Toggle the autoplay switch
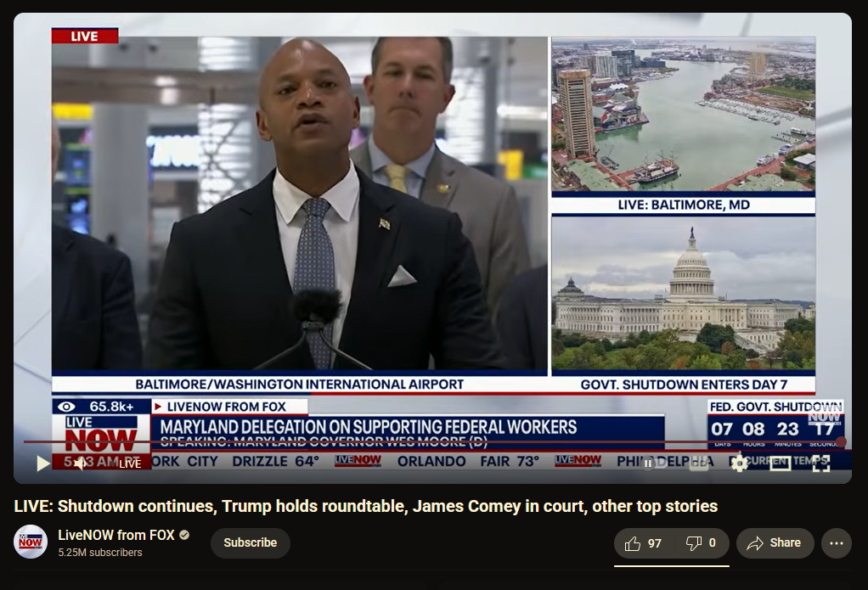This screenshot has height=590, width=868. coord(650,464)
